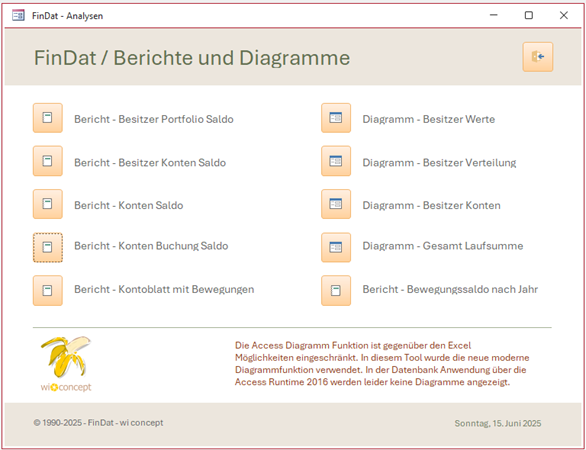Click label Bericht - Besitzer Portfolio Saldo
The image size is (586, 450).
pos(154,119)
